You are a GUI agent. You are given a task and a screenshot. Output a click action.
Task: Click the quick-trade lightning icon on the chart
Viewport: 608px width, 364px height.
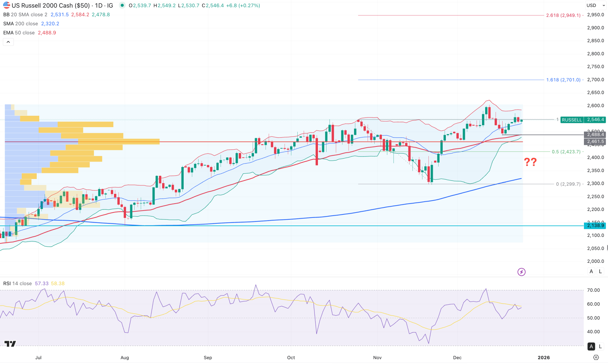pyautogui.click(x=522, y=272)
